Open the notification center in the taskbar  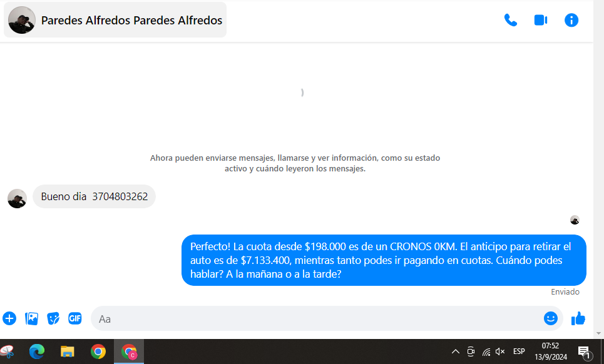(x=584, y=351)
